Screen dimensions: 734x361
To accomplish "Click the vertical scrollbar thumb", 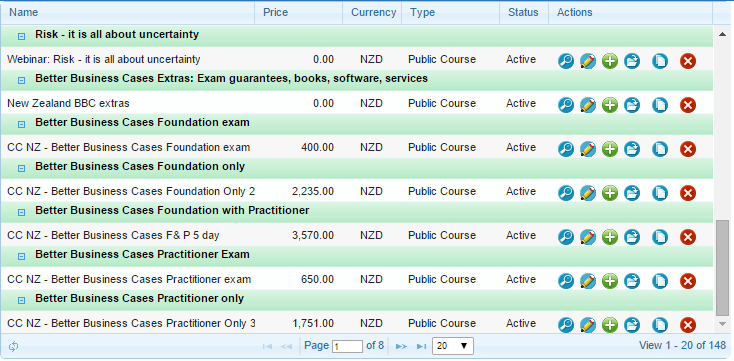I will click(x=723, y=268).
